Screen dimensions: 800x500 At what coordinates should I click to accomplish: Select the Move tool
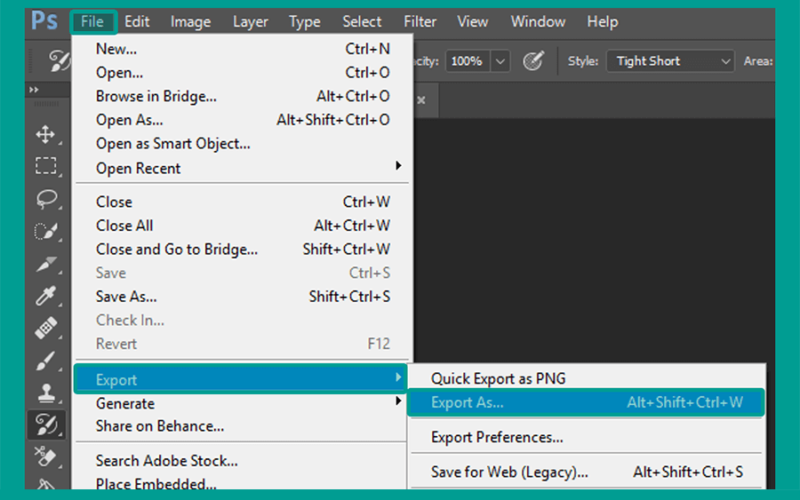pos(45,135)
